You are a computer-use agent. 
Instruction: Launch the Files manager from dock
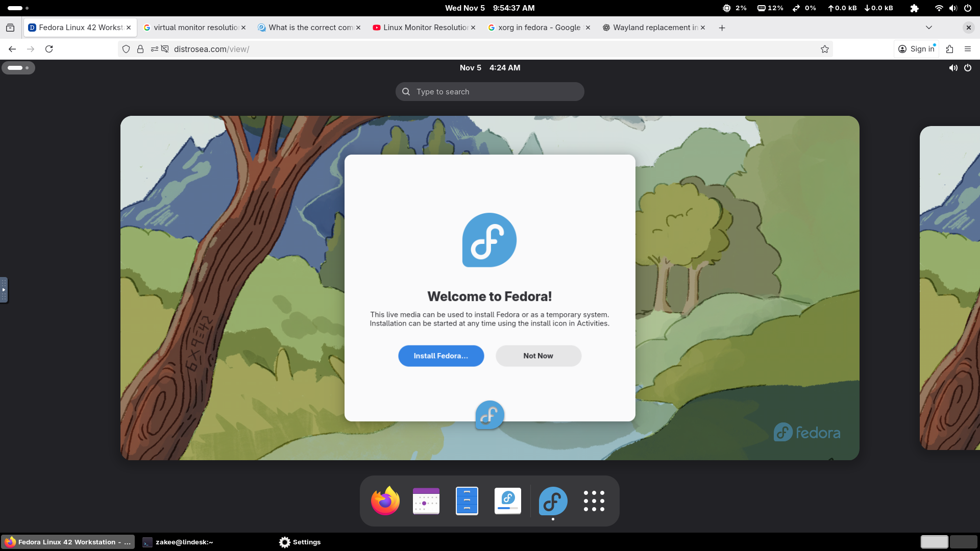tap(467, 501)
